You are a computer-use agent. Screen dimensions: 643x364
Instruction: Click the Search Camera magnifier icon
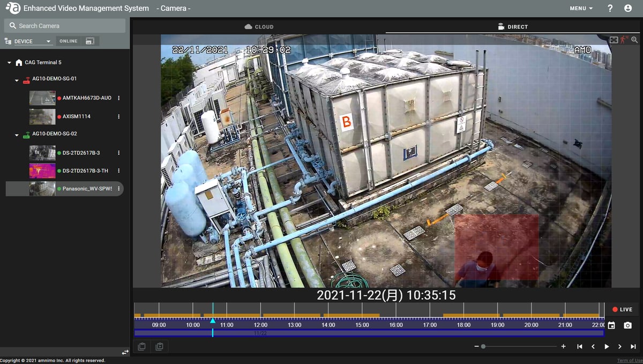pyautogui.click(x=12, y=25)
